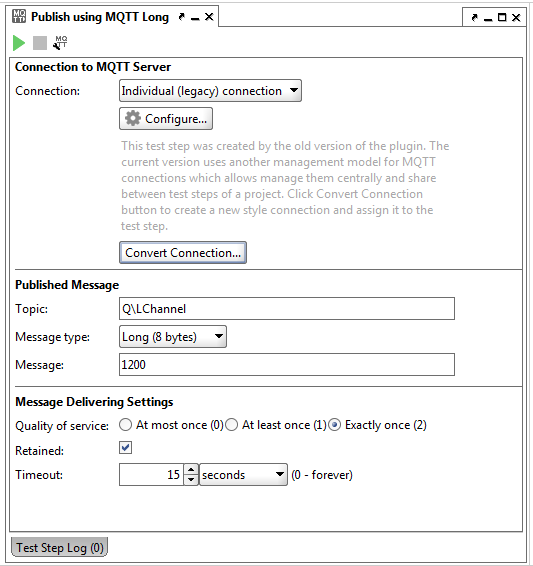Expand the Message type dropdown
This screenshot has height=566, width=533.
173,336
